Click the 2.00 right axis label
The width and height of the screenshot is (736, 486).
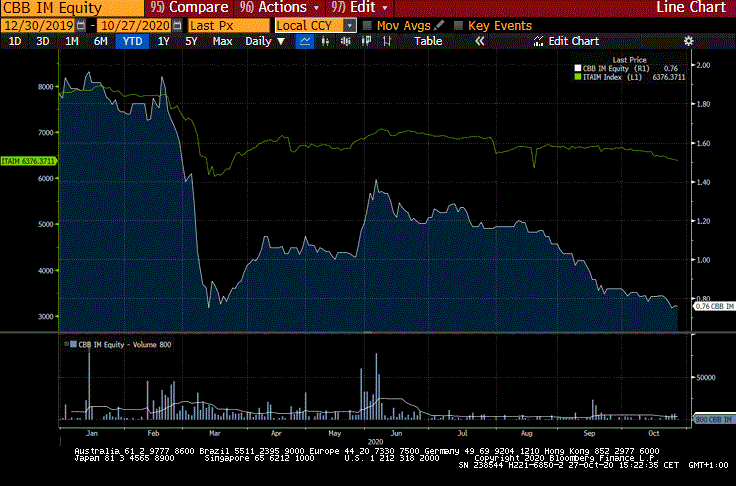(x=703, y=65)
